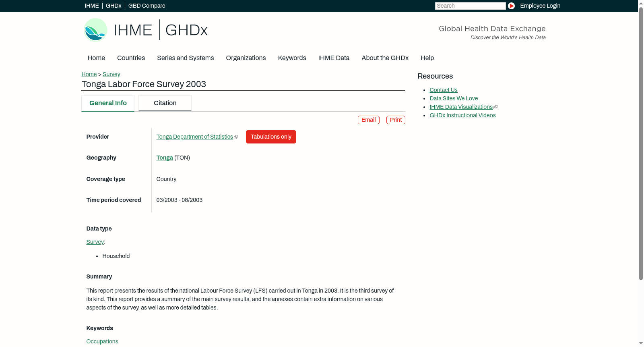Select the General Info tab
644x347 pixels.
(x=108, y=103)
